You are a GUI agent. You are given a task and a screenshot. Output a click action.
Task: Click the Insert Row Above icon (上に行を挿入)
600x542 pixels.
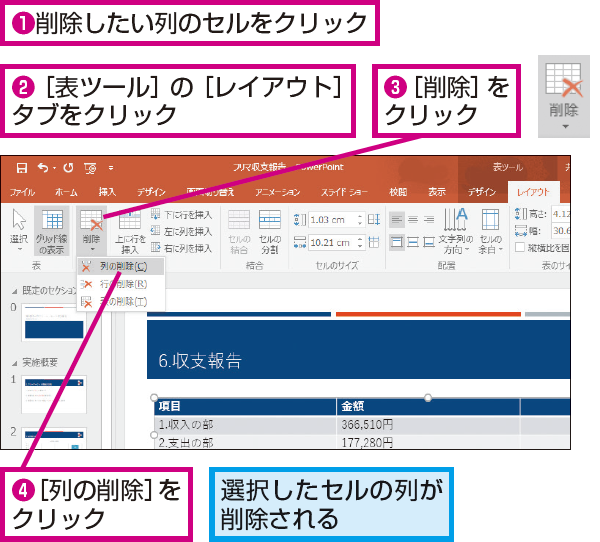point(130,231)
